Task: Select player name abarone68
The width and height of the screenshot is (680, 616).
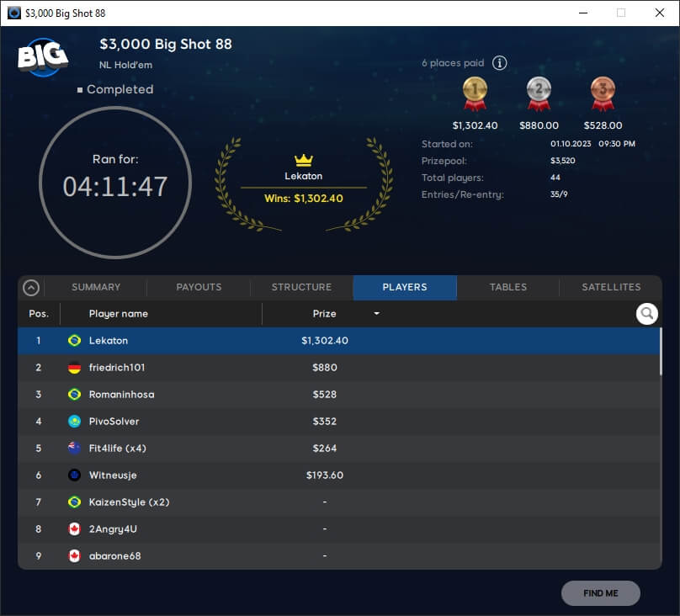Action: coord(115,555)
